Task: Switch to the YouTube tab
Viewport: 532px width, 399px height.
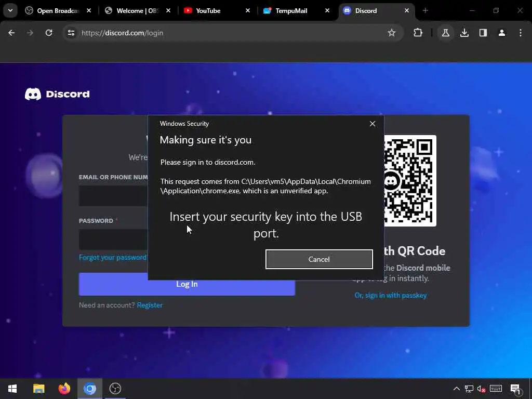Action: (x=217, y=10)
